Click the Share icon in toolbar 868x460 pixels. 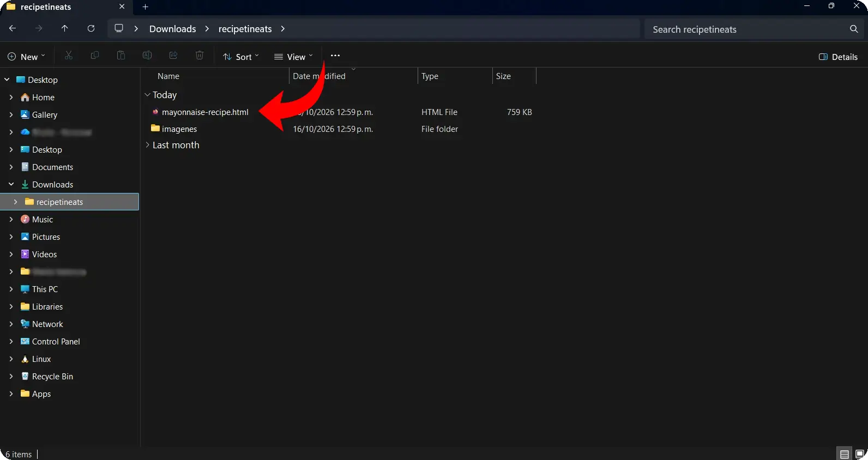[173, 56]
